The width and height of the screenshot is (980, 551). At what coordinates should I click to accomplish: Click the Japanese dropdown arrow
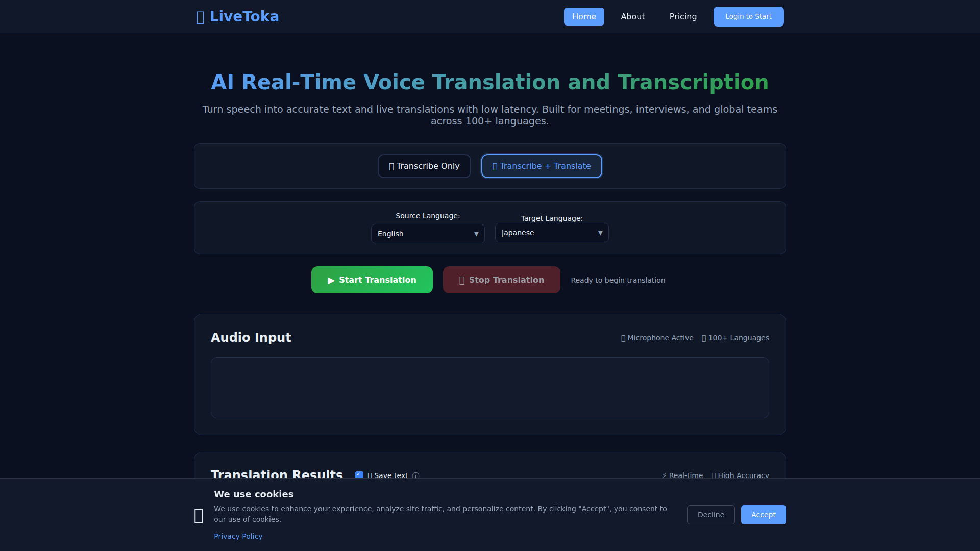tap(600, 233)
